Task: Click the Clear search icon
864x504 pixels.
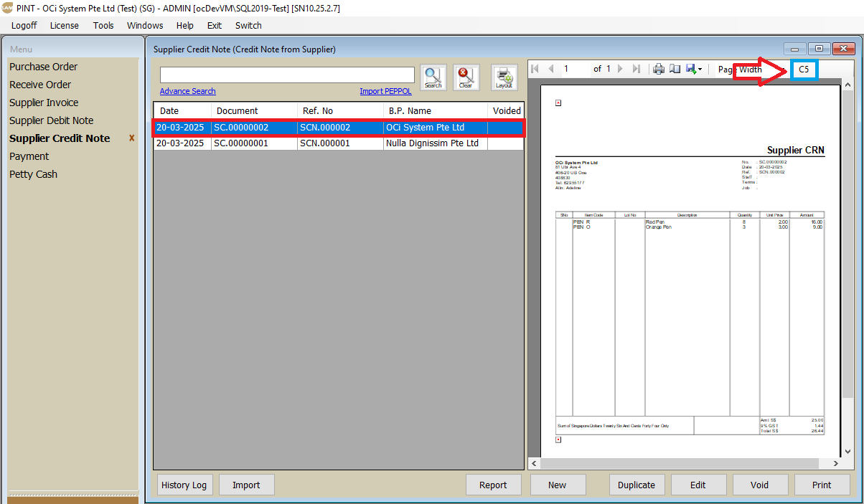Action: (x=466, y=77)
